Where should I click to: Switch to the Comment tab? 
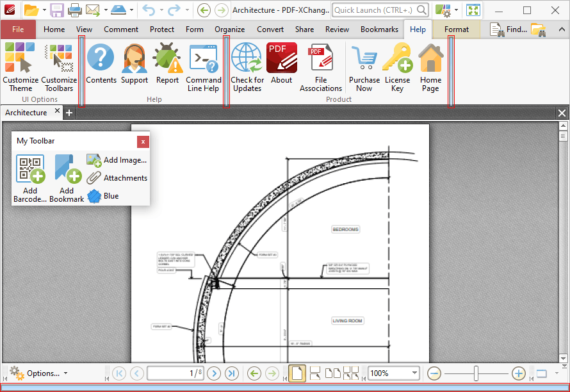tap(121, 29)
